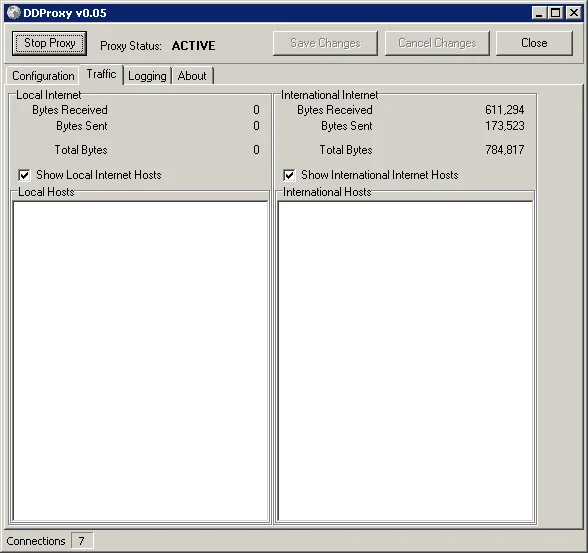Viewport: 588px width, 553px height.
Task: Stop the proxy with Stop Proxy button
Action: [50, 43]
